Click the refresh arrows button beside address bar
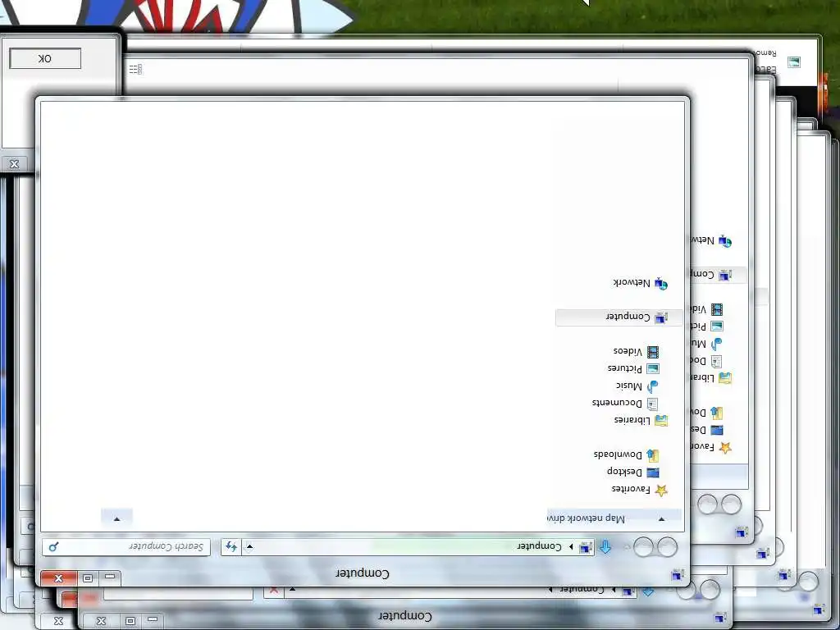The width and height of the screenshot is (840, 630). 231,546
